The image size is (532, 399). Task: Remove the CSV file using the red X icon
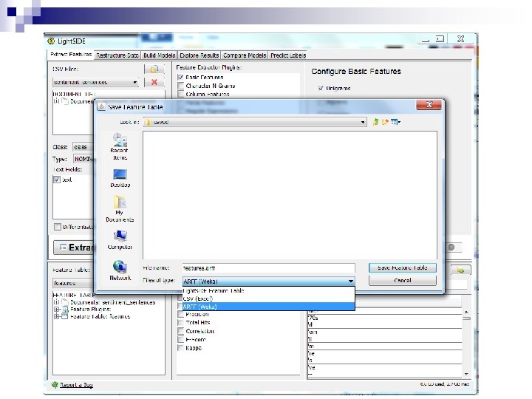click(154, 82)
